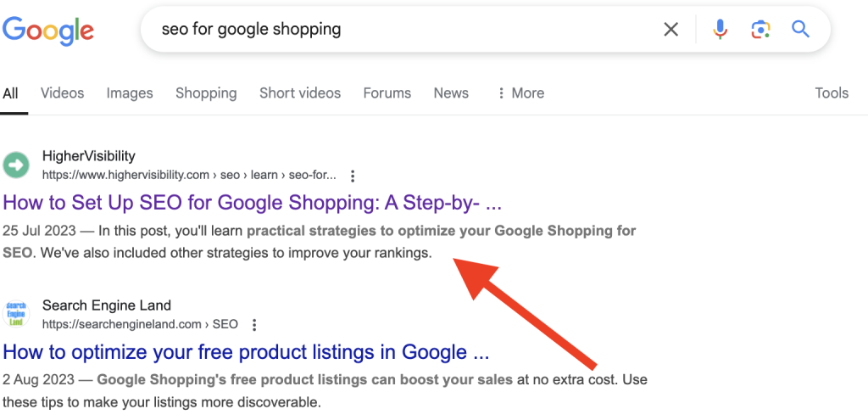Open three-dot options for HigherVisibility result

point(353,176)
